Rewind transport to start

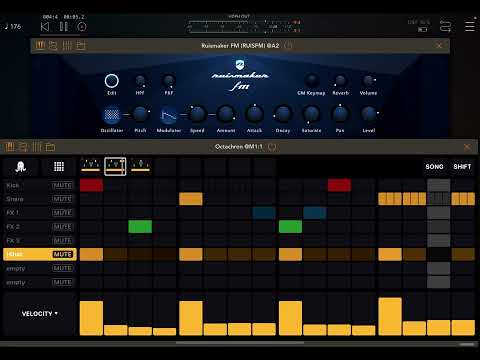coord(45,27)
